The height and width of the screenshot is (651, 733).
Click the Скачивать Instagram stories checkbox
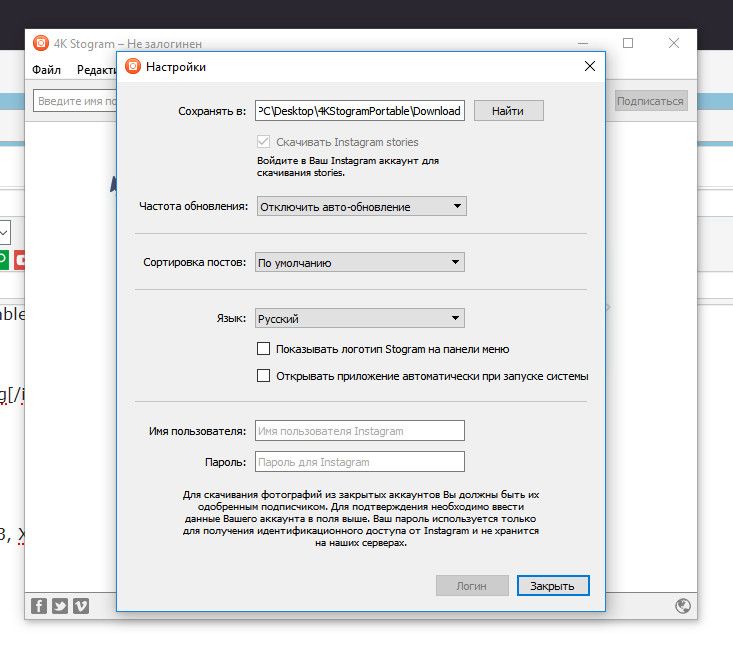(264, 142)
